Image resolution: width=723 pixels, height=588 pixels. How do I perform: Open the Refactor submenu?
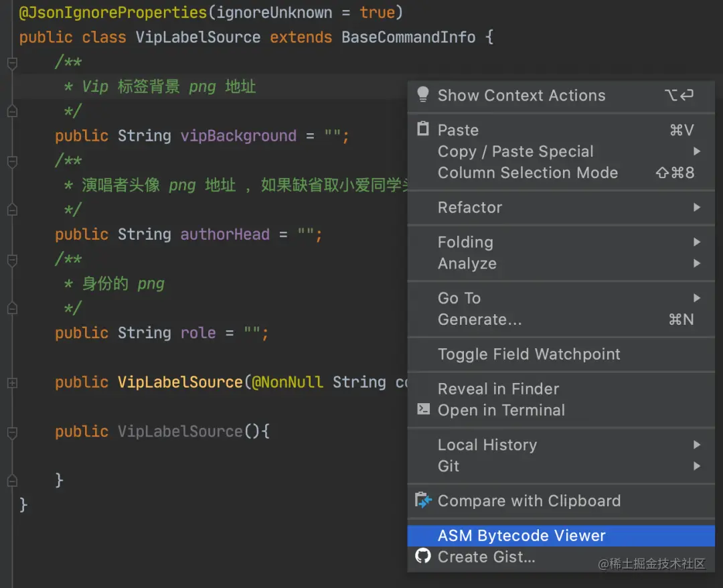[x=561, y=208]
